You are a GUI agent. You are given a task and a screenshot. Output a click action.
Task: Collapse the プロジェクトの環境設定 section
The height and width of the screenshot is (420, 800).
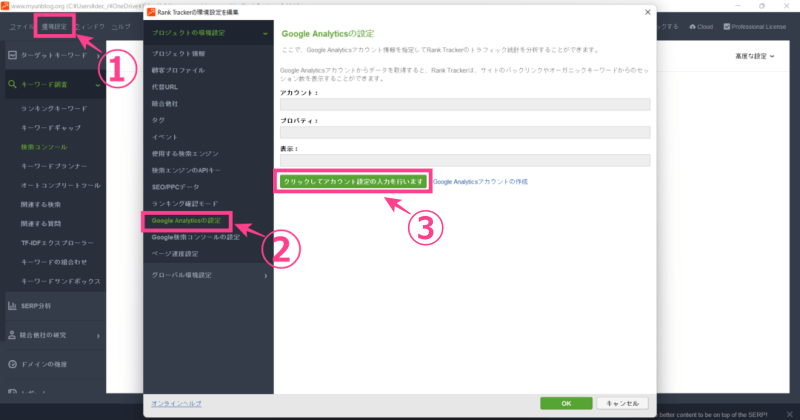click(x=265, y=33)
